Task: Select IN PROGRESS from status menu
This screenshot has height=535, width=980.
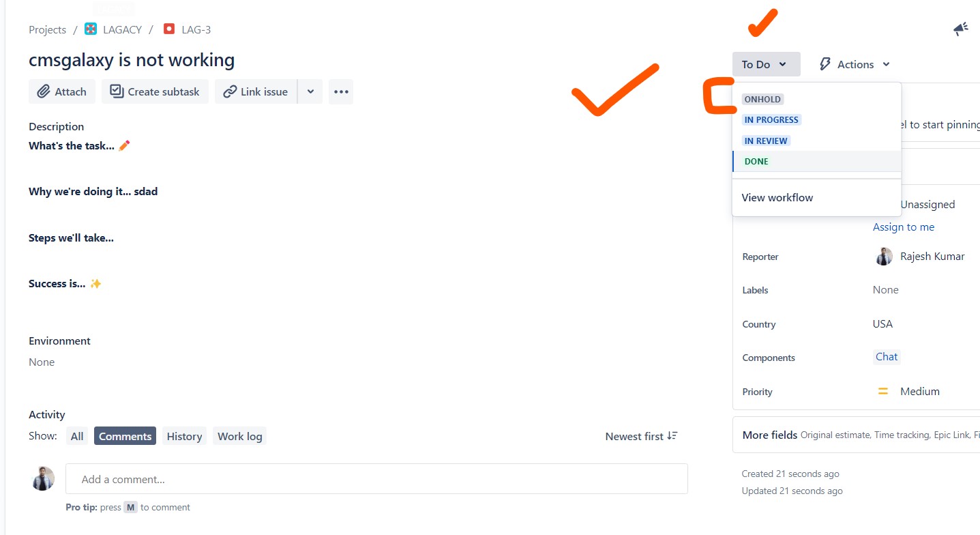Action: [x=771, y=120]
